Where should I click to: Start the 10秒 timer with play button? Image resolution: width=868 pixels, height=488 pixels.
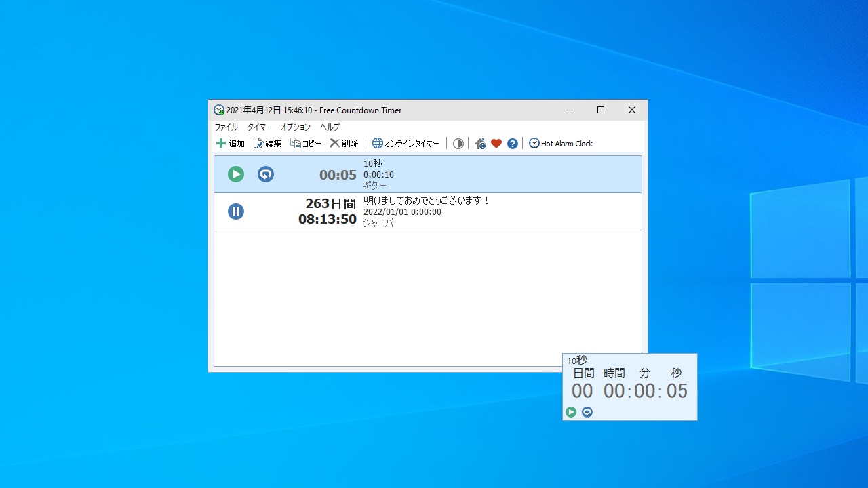[236, 174]
